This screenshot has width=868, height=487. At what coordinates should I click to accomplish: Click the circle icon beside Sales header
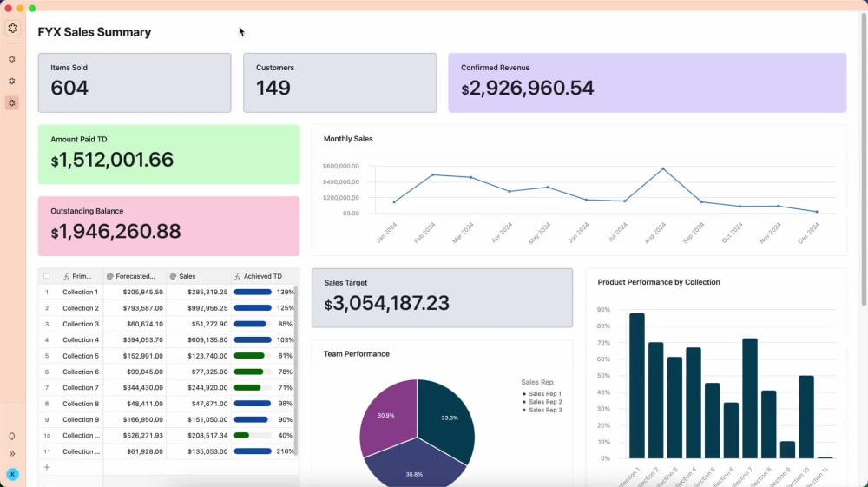pyautogui.click(x=174, y=276)
